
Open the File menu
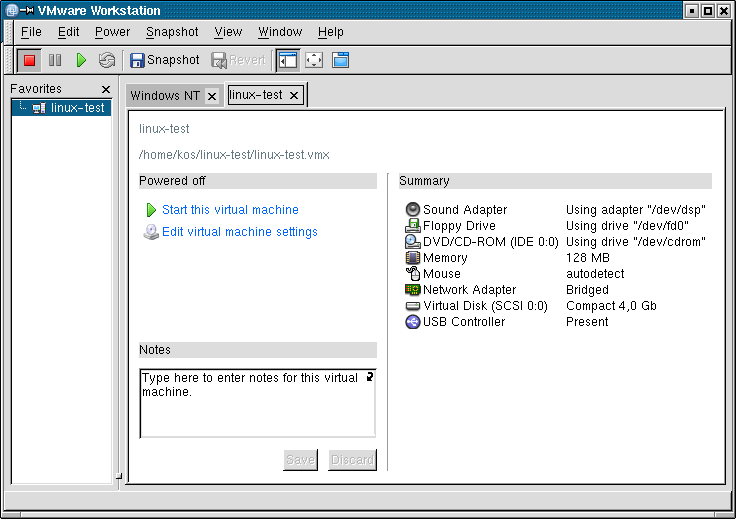pyautogui.click(x=31, y=32)
